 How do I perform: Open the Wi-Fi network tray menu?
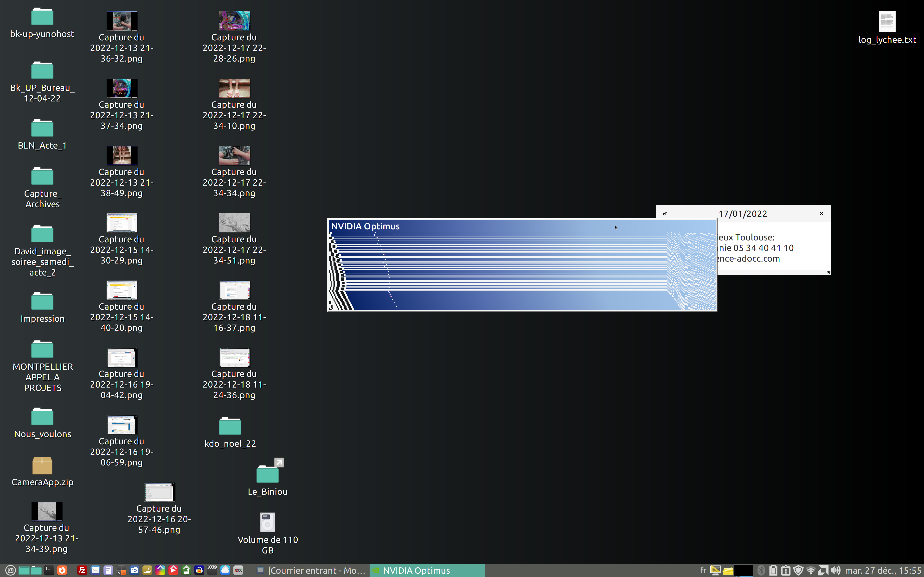click(811, 571)
